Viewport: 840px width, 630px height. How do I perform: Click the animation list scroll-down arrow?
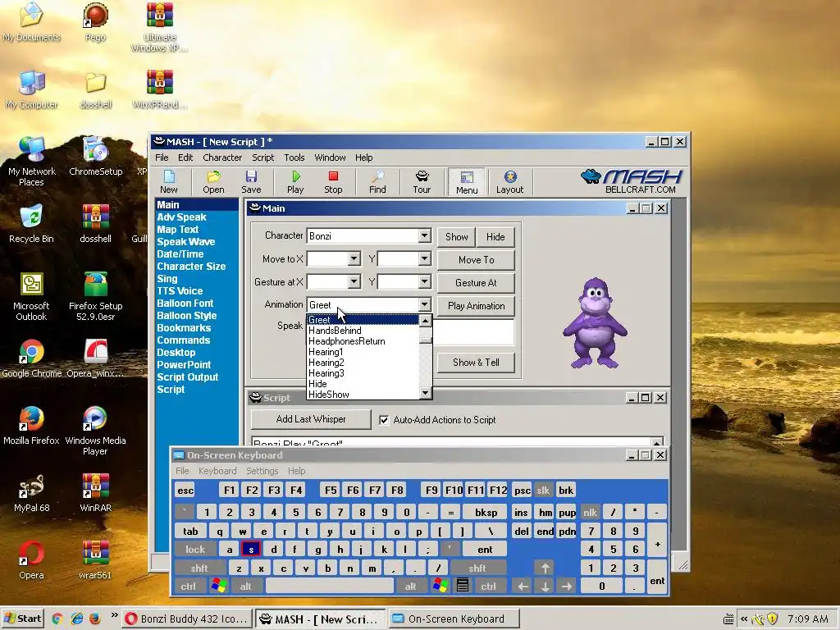(426, 393)
